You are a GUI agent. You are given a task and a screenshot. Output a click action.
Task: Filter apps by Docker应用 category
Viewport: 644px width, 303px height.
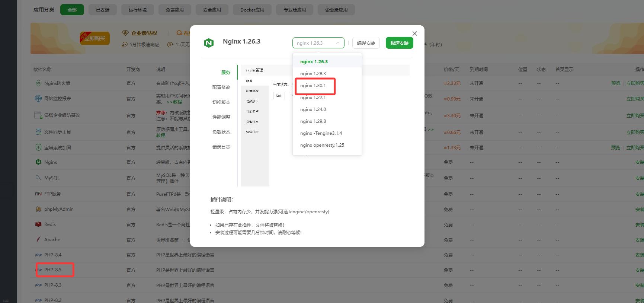(x=252, y=10)
